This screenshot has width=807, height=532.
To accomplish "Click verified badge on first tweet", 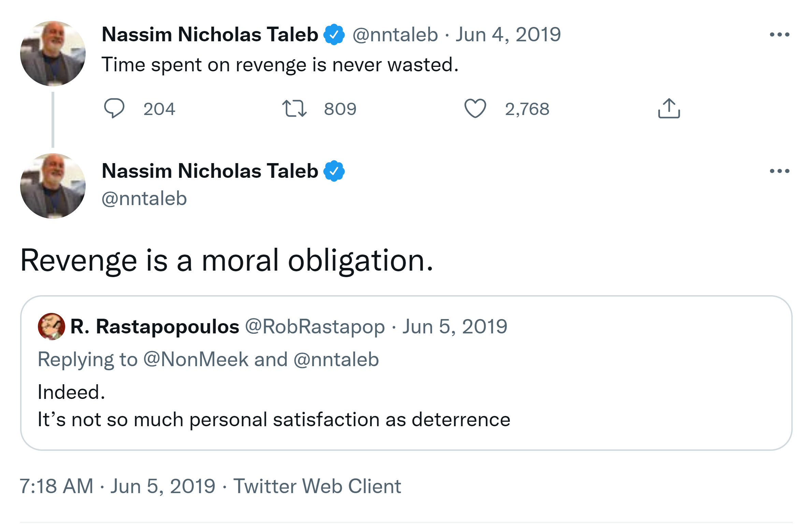I will coord(334,34).
